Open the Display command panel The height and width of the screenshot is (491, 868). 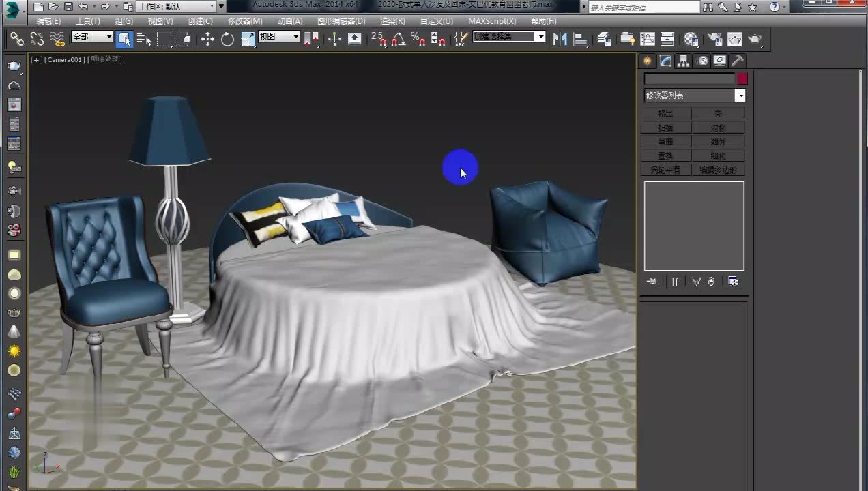click(720, 61)
